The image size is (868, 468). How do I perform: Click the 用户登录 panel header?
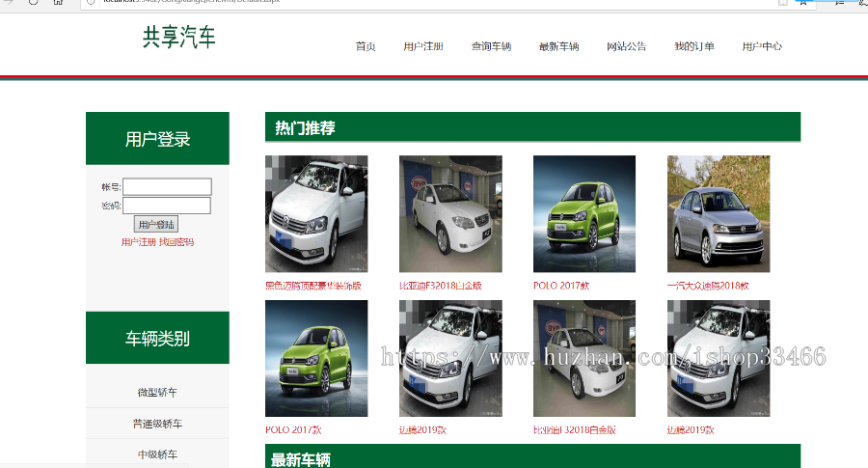pos(157,138)
